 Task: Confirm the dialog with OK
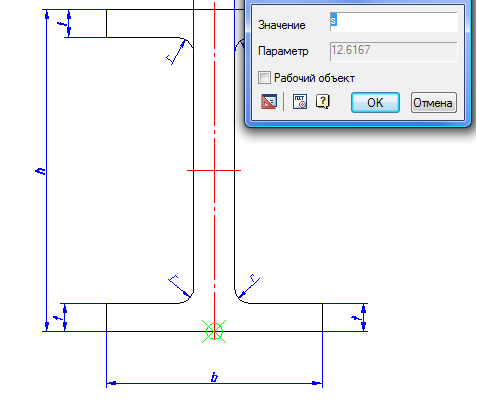tap(375, 103)
